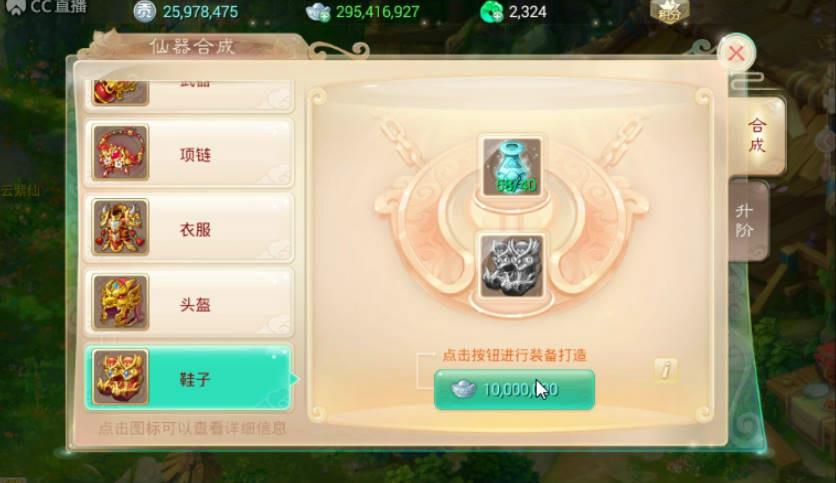Click the 贡 contribution coin icon
The width and height of the screenshot is (836, 483).
(x=144, y=11)
